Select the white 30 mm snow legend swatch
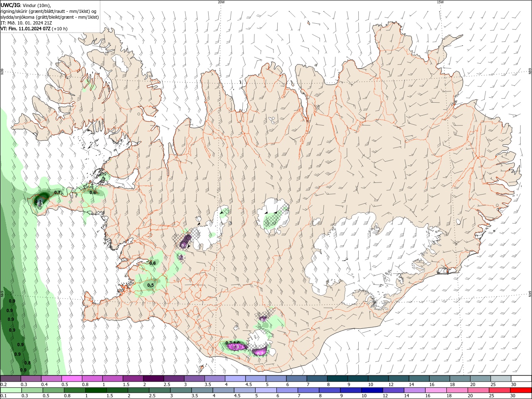This screenshot has height=399, width=532. 521,378
